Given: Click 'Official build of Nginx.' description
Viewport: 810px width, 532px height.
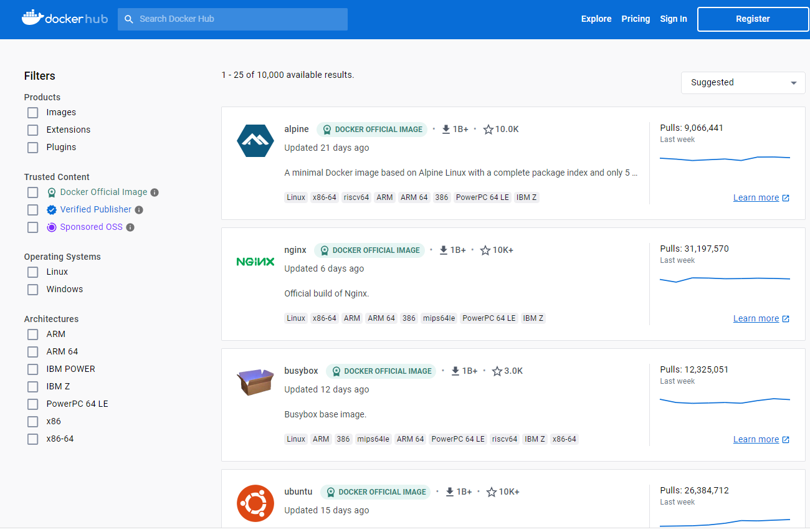Looking at the screenshot, I should point(326,294).
